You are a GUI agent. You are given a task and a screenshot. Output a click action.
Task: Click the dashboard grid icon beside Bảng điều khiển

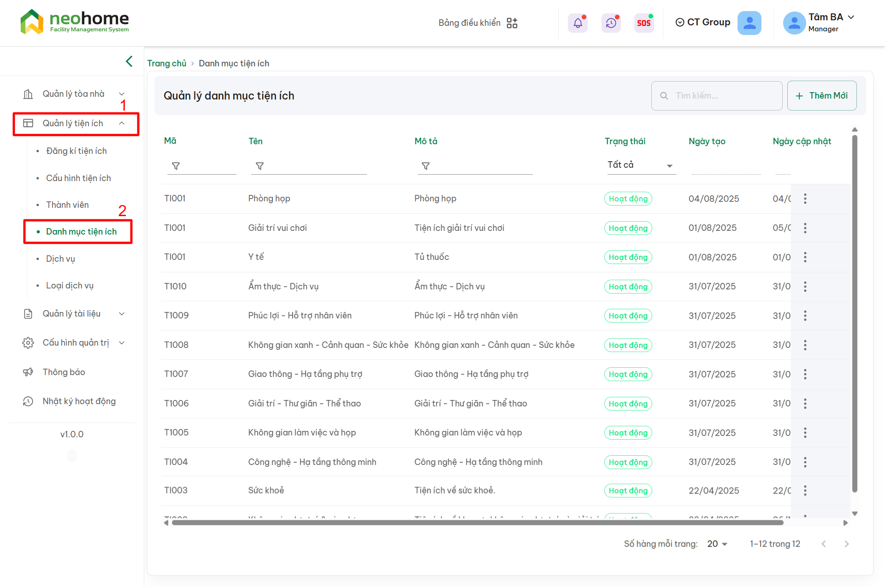[512, 23]
